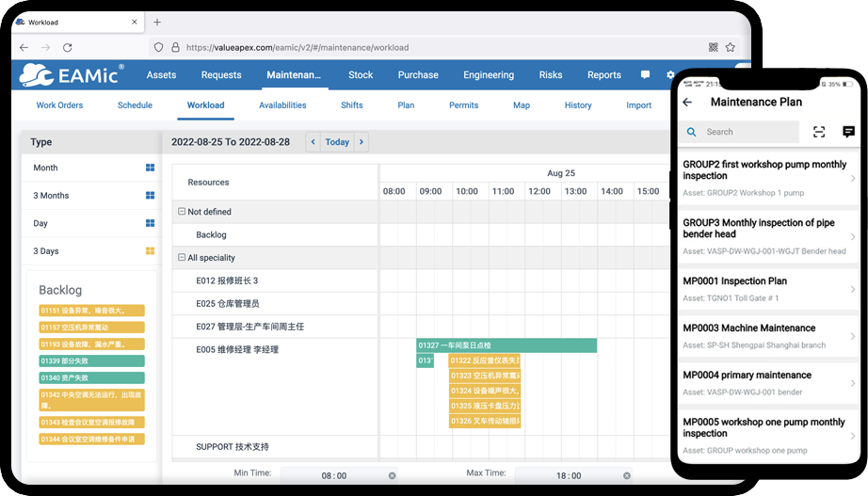Click the green 01327 work order bar
Image resolution: width=868 pixels, height=496 pixels.
(x=506, y=345)
